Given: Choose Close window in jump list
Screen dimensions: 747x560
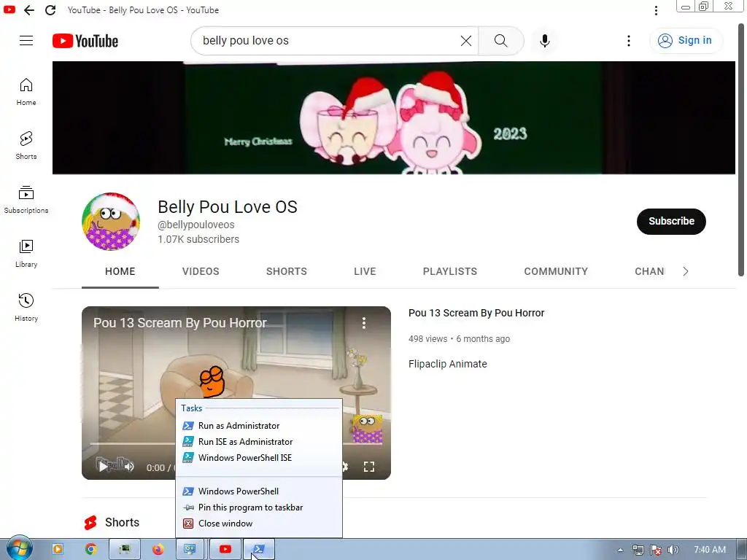Looking at the screenshot, I should pos(259,524).
